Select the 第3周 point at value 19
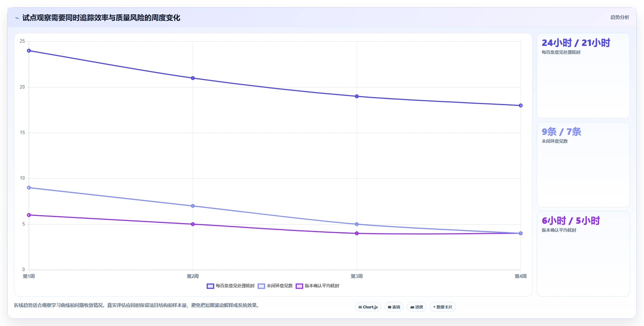Viewport: 644px width, 326px height. tap(357, 96)
